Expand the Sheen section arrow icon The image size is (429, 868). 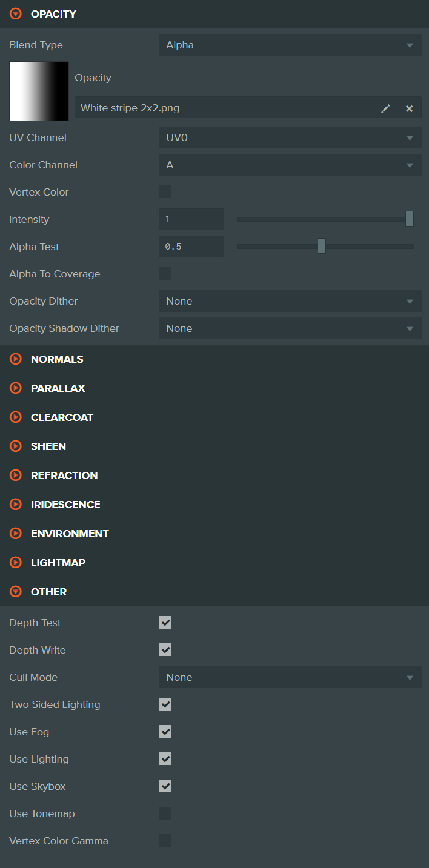(16, 446)
